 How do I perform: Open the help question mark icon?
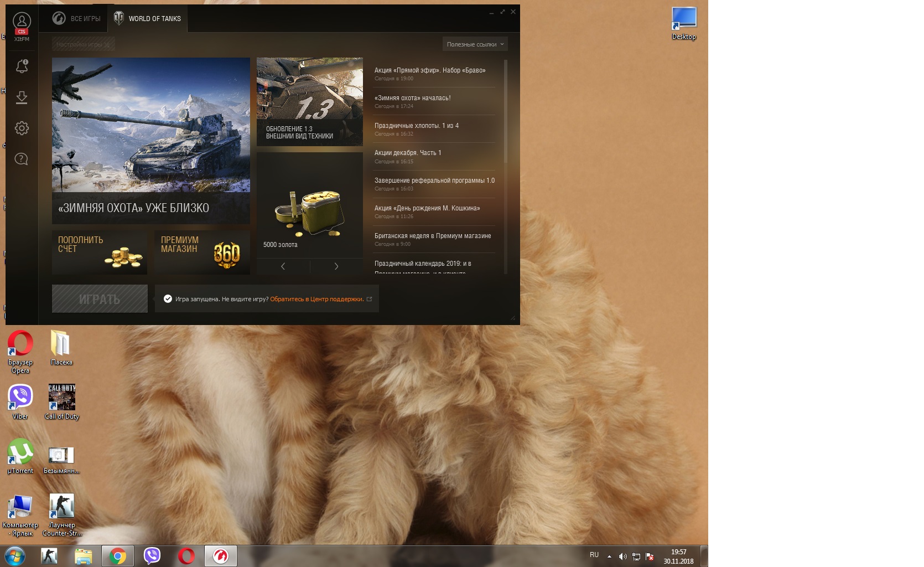pyautogui.click(x=22, y=159)
